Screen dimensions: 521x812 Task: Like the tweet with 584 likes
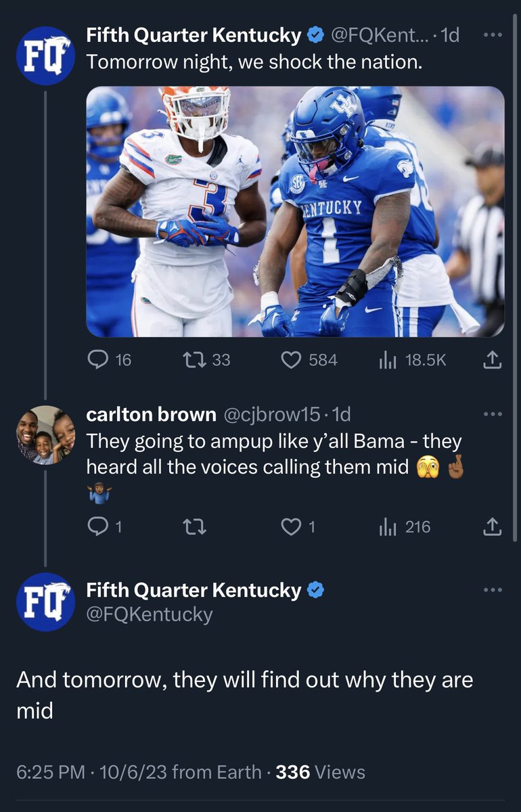click(x=309, y=361)
